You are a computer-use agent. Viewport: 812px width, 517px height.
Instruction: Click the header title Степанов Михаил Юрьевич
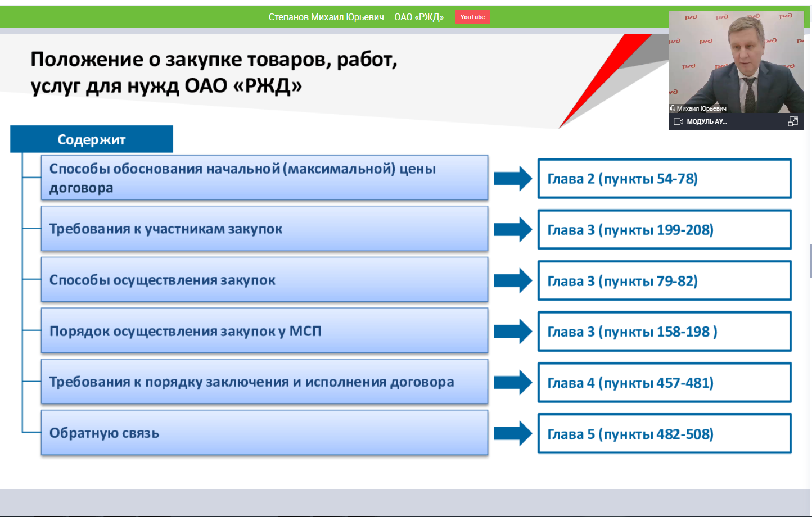point(355,17)
